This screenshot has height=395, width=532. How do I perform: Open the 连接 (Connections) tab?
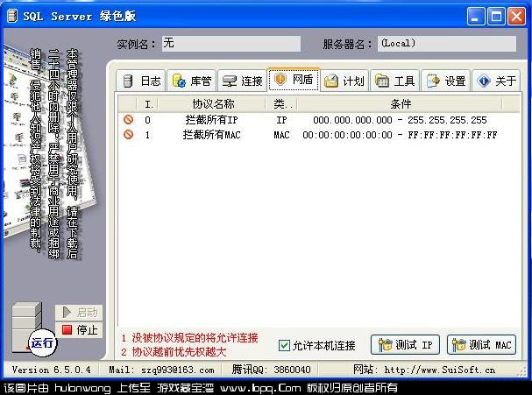tap(242, 81)
